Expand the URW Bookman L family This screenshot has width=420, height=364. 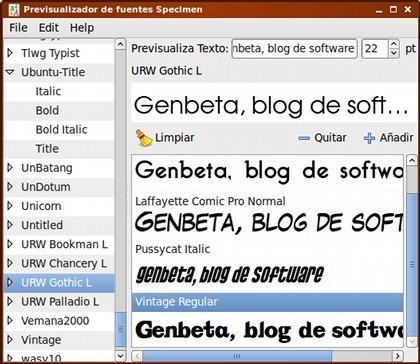(x=10, y=244)
